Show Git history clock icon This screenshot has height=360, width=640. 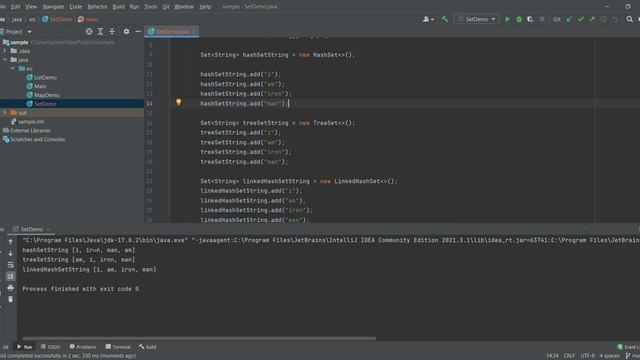603,19
